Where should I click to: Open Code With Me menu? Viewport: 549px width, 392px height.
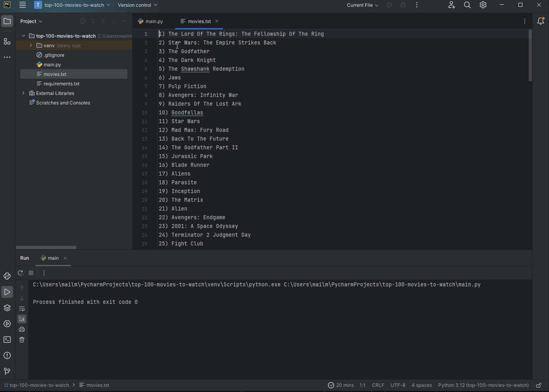pyautogui.click(x=451, y=5)
